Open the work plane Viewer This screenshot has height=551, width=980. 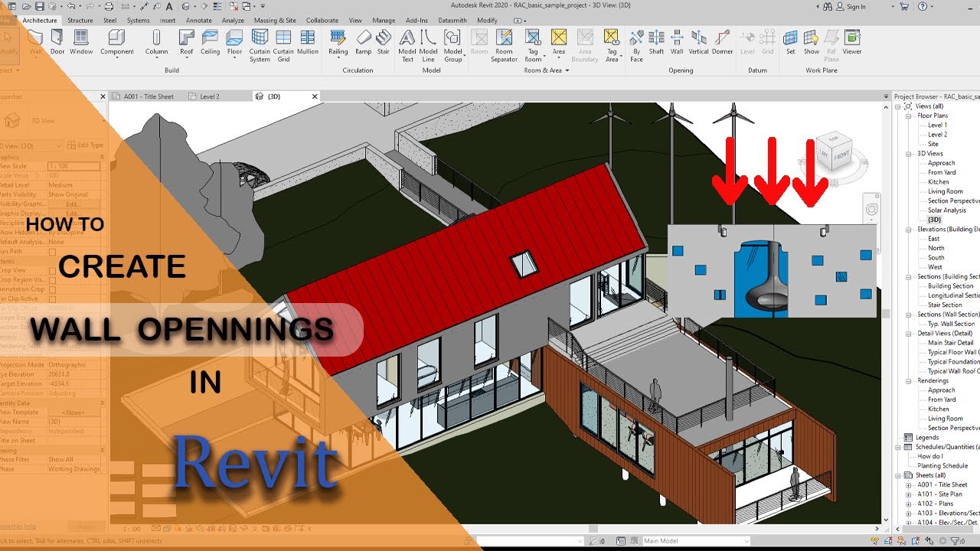[x=851, y=42]
